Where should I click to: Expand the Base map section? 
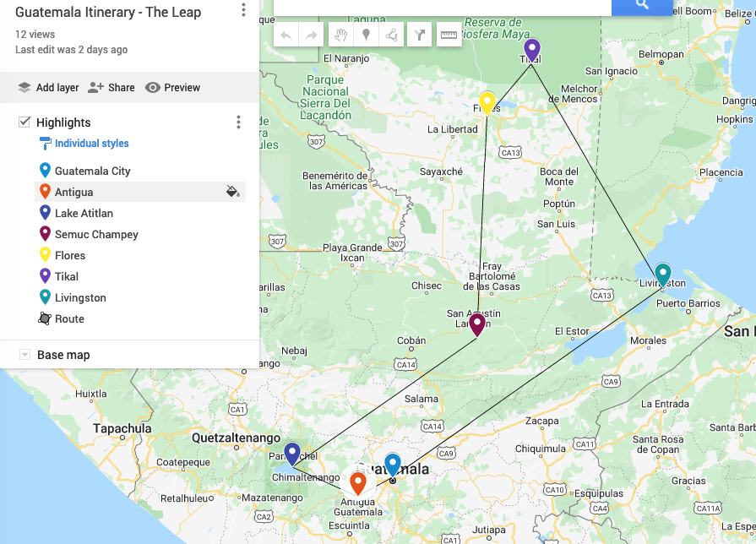(24, 355)
